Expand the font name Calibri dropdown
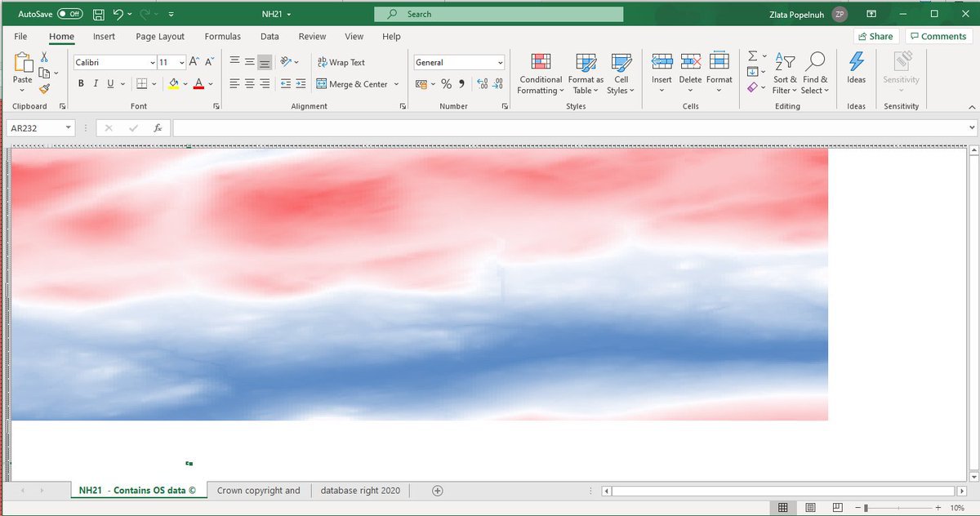This screenshot has height=516, width=980. (153, 63)
